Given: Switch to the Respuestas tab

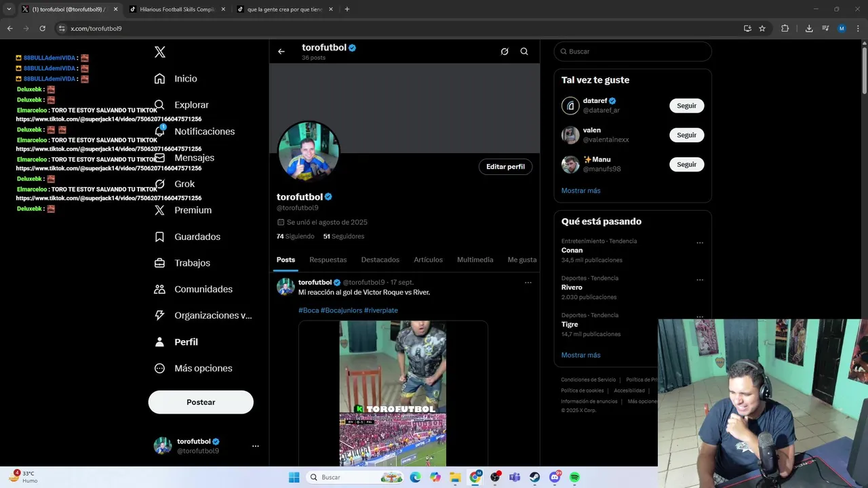Looking at the screenshot, I should (328, 260).
